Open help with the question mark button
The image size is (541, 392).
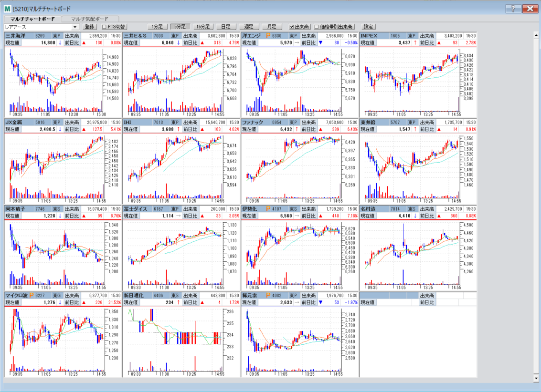(x=513, y=9)
